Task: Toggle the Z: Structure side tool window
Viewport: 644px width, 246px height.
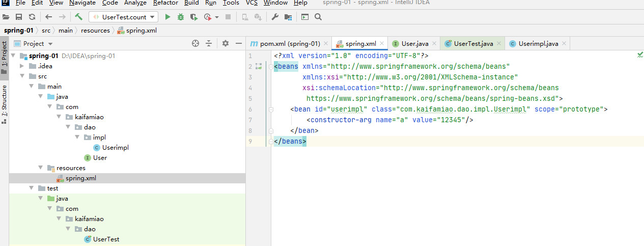Action: pyautogui.click(x=4, y=104)
